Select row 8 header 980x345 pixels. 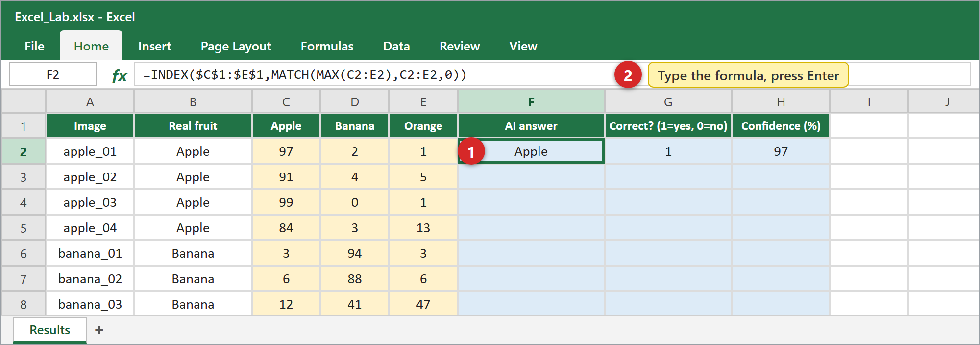tap(24, 305)
